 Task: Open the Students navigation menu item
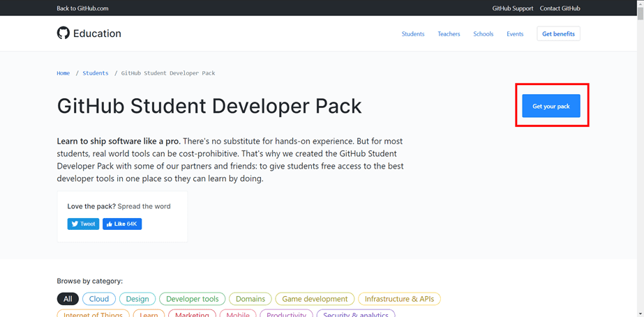click(412, 33)
